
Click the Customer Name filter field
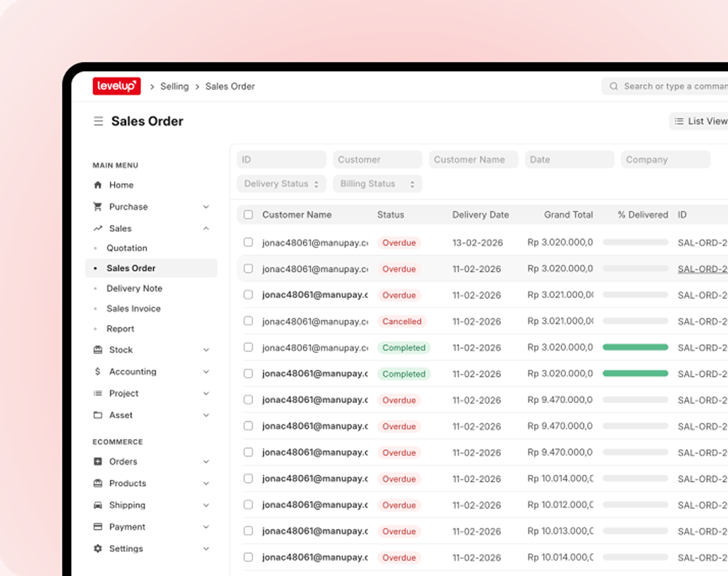[x=473, y=160]
